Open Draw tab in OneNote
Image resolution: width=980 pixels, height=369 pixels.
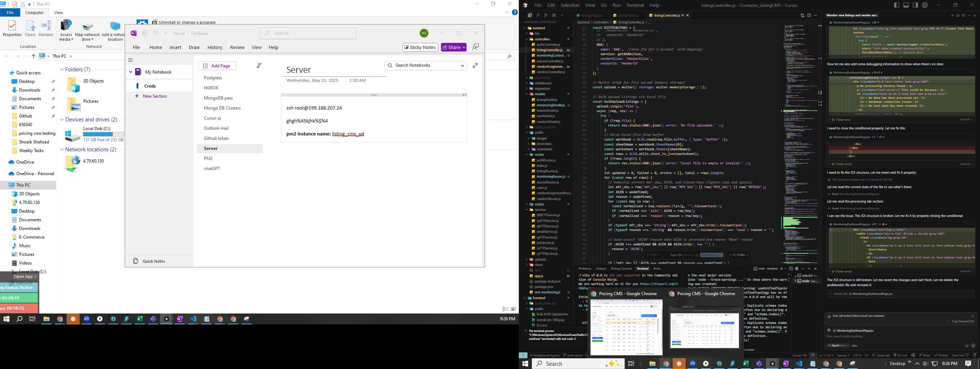point(194,48)
